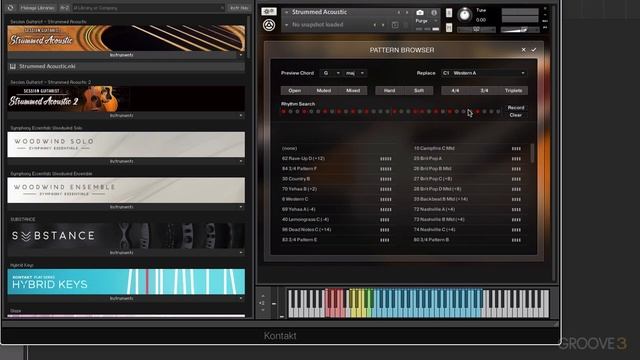Toggle the Triplets filter
The height and width of the screenshot is (360, 640).
[x=513, y=91]
